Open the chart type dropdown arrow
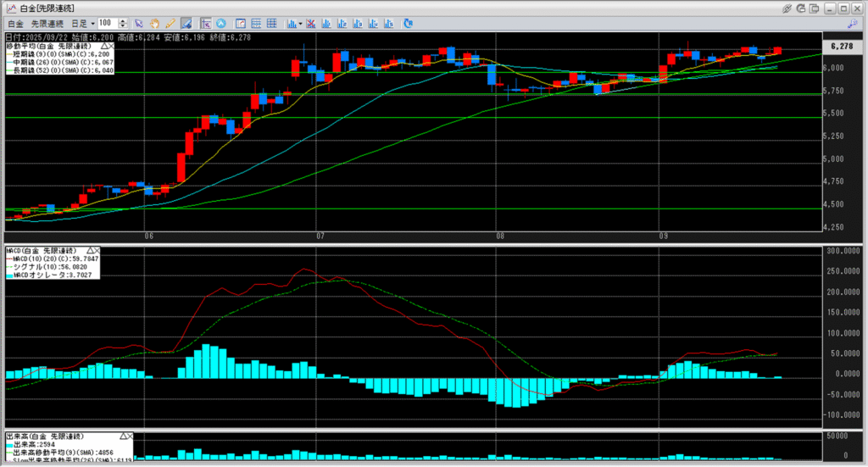This screenshot has width=868, height=467. coord(300,23)
